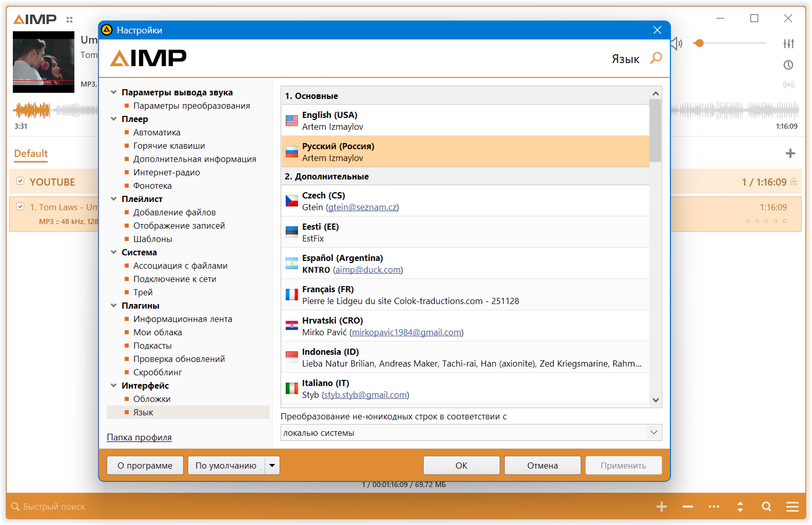
Task: Collapse the Интерфейс tree section
Action: 113,386
